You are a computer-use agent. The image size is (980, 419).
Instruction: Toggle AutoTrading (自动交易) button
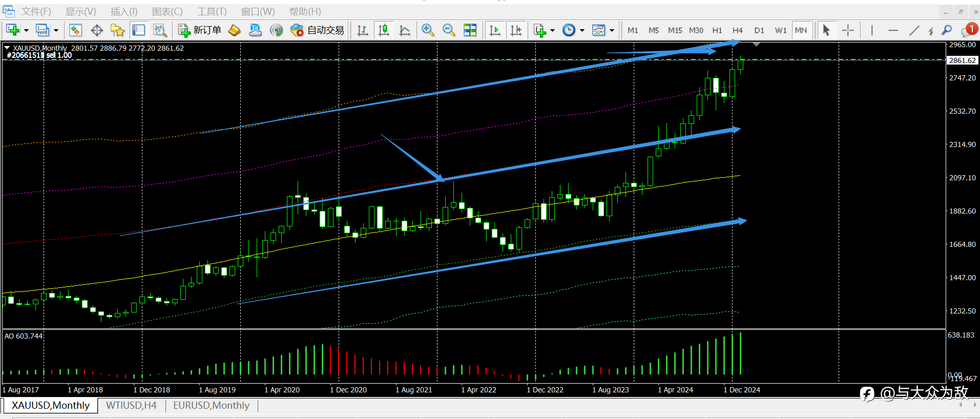(x=317, y=30)
